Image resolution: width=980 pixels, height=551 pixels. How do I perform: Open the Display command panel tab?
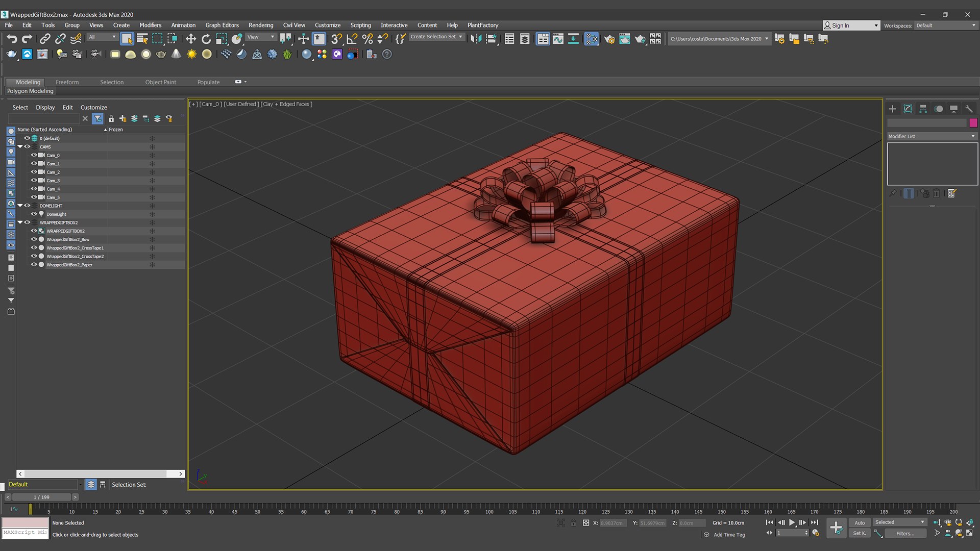[x=953, y=109]
